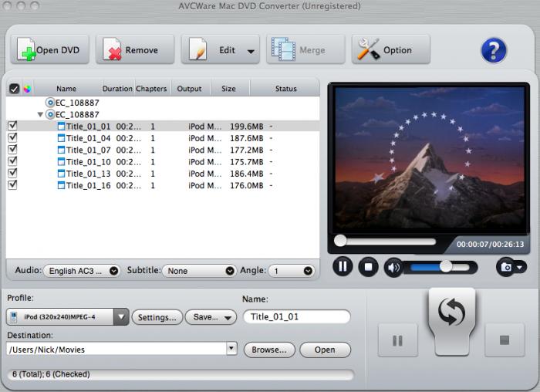Screen dimensions: 540x392
Task: Click the 176.0MB size cell
Action: point(247,185)
